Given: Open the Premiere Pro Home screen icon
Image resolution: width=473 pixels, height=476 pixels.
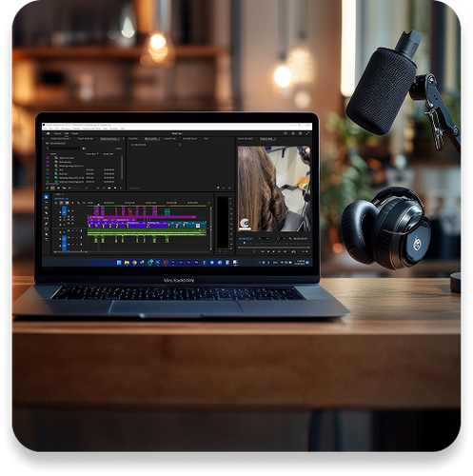Looking at the screenshot, I should [x=49, y=133].
